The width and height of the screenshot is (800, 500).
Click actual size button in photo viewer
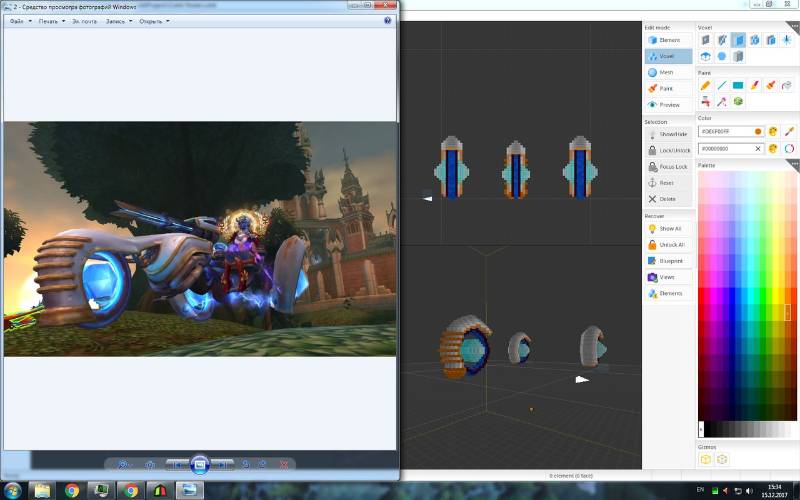point(150,465)
